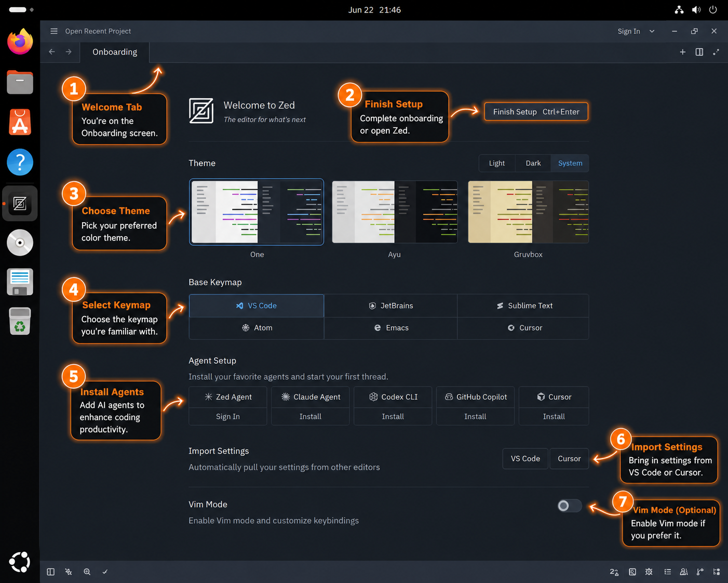Click the volume icon in top bar
728x583 pixels.
click(x=696, y=9)
